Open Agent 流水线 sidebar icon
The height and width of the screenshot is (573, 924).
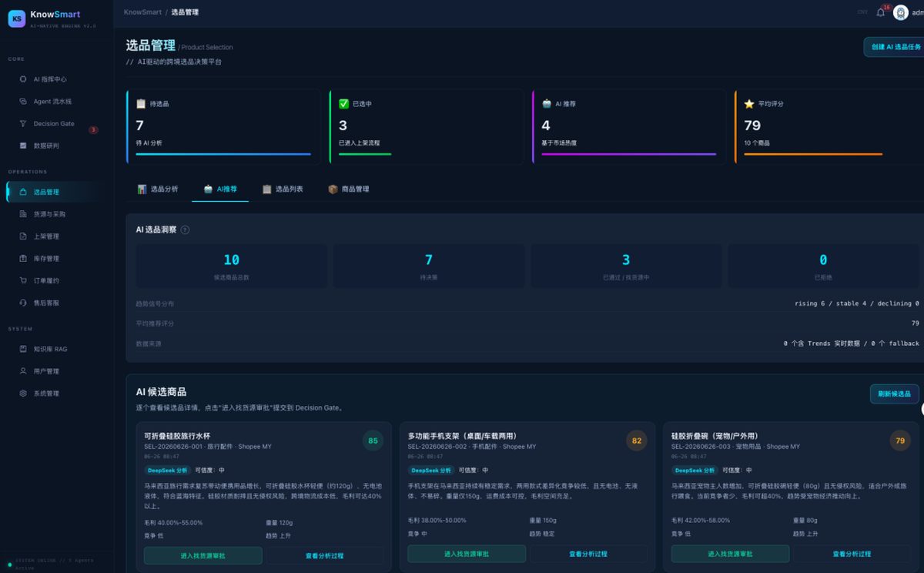[x=23, y=102]
